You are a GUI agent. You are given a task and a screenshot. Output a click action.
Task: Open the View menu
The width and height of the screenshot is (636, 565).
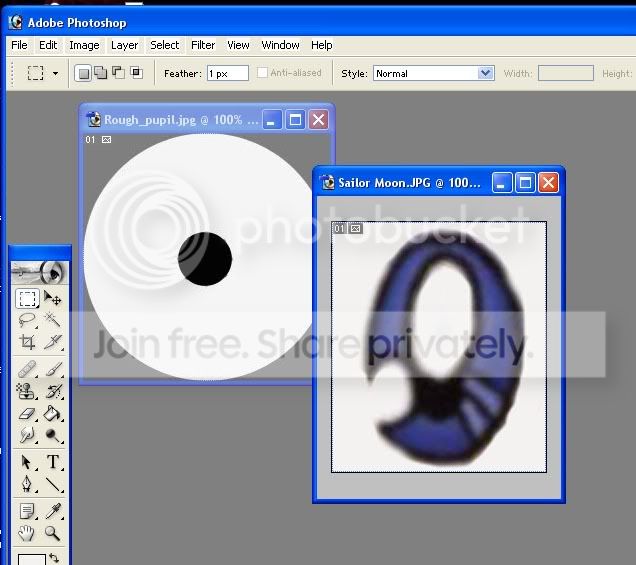click(238, 45)
